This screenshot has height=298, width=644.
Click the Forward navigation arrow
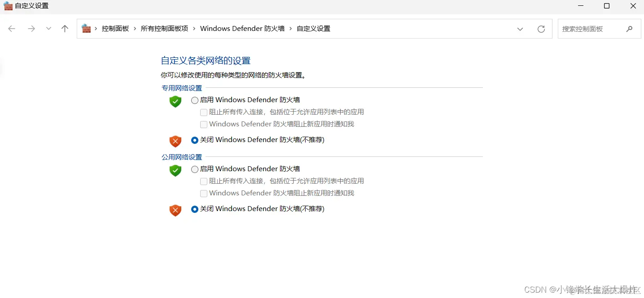pos(31,29)
